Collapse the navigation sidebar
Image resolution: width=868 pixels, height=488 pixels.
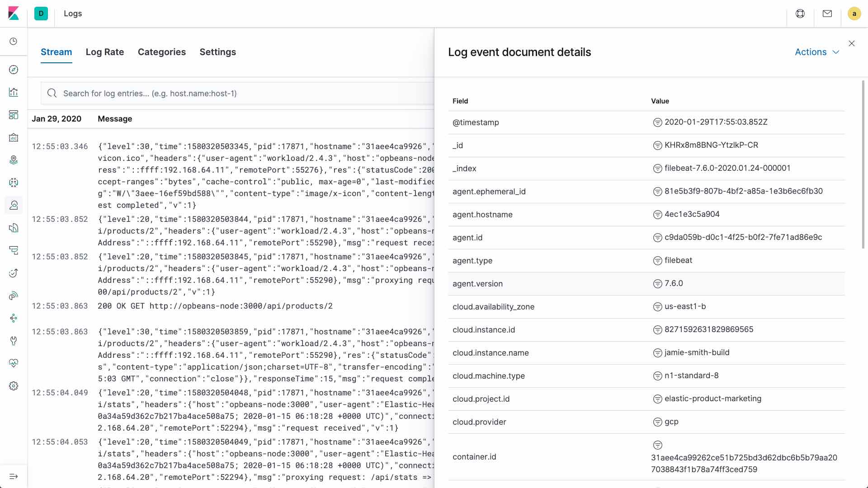[13, 477]
